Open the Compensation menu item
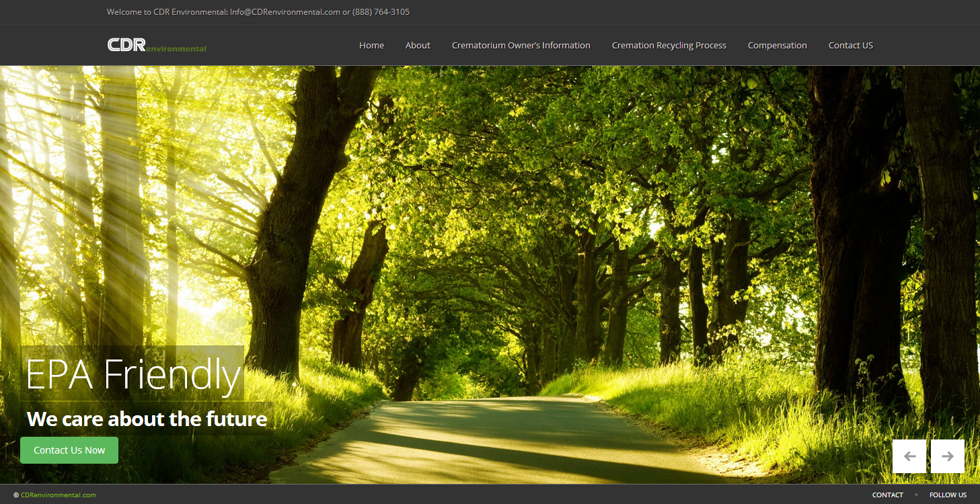The height and width of the screenshot is (504, 980). pos(777,46)
